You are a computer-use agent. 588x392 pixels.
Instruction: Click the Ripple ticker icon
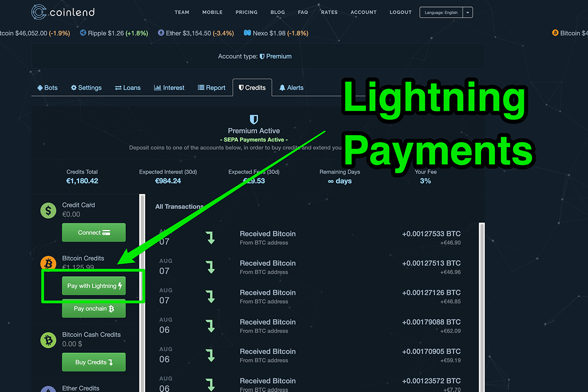83,33
